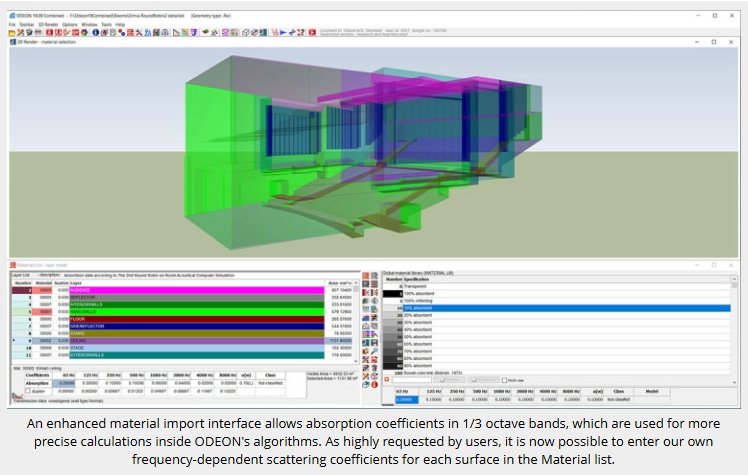The height and width of the screenshot is (475, 748).
Task: Click the blue play arrow toolbar icon
Action: click(x=283, y=32)
